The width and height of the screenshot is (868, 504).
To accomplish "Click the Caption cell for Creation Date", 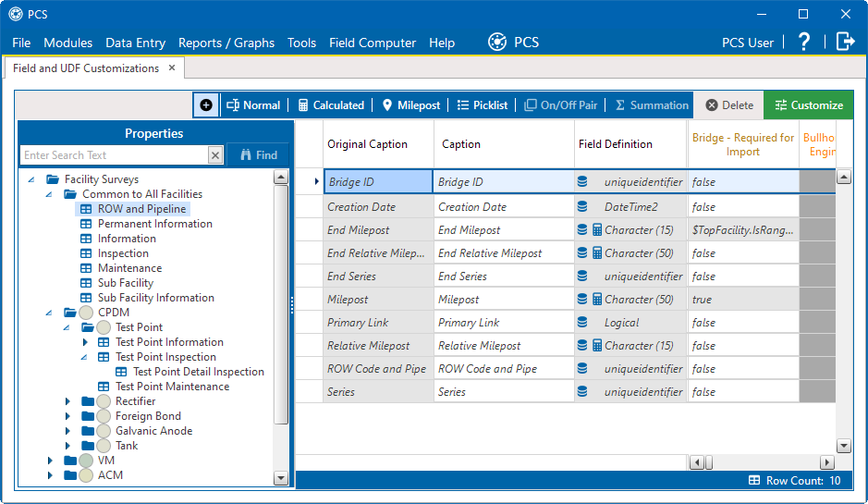I will click(504, 207).
